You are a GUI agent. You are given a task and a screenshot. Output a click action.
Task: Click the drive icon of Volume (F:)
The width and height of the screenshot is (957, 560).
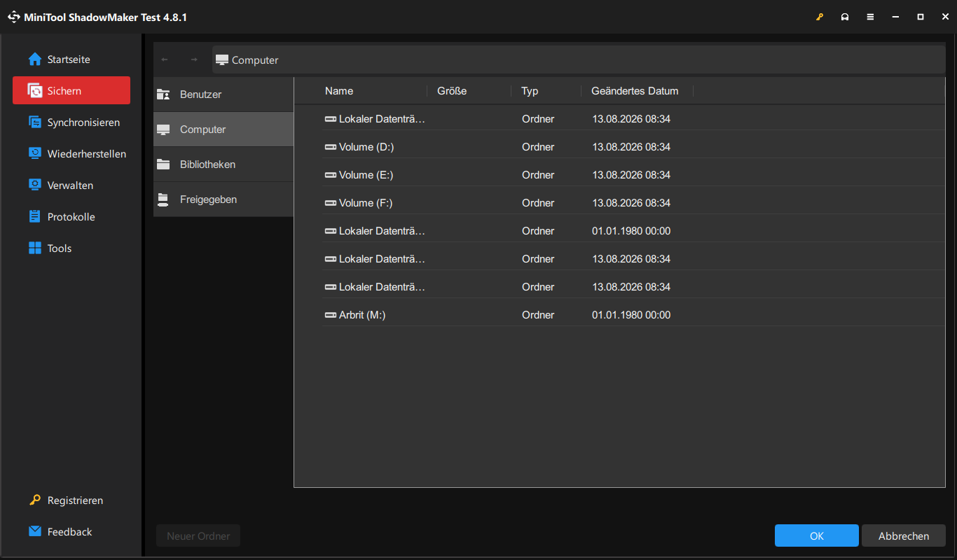click(331, 203)
